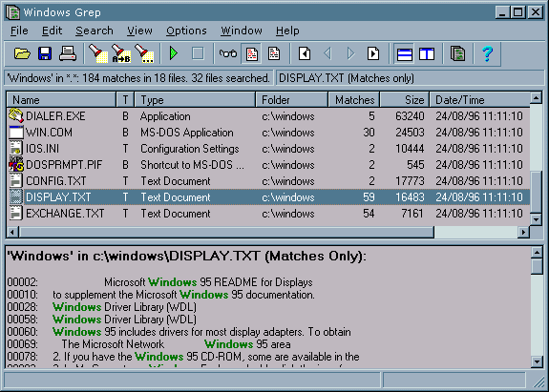
Task: Click the glasses view file icon
Action: point(228,53)
